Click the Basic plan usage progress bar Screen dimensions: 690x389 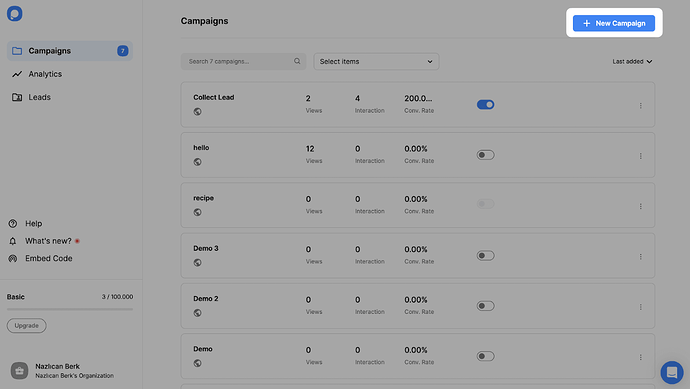coord(70,309)
